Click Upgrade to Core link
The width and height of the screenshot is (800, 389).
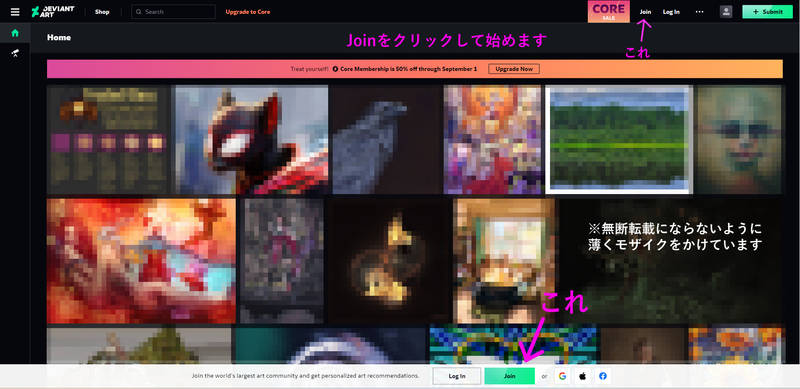(x=248, y=12)
